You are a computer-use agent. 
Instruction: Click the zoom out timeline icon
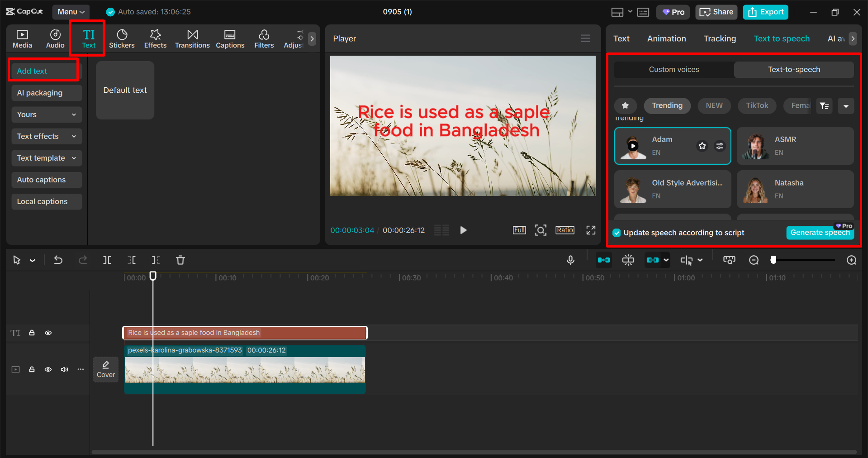pos(754,260)
